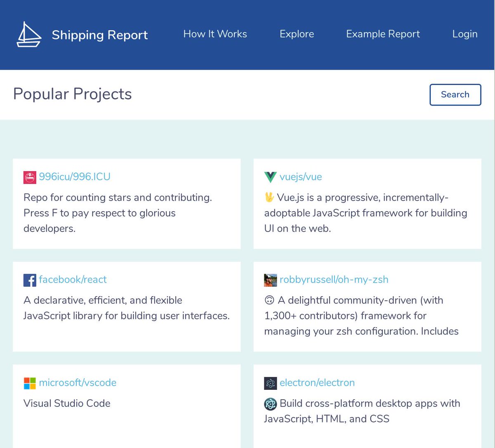This screenshot has height=448, width=495.
Task: Click the "Visual Studio Code" description text
Action: tap(67, 403)
